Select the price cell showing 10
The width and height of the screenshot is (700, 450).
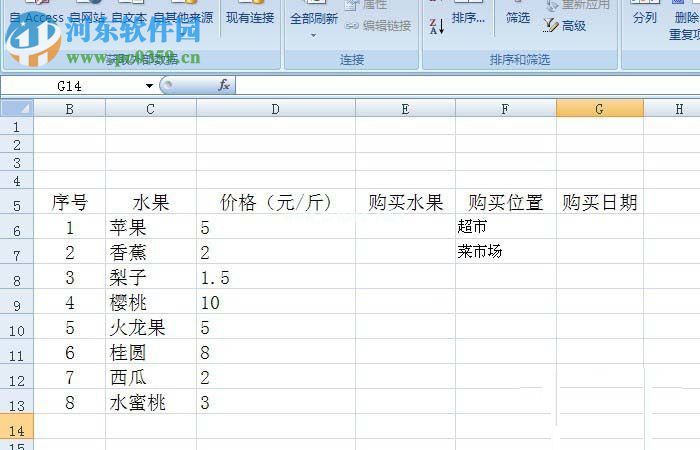pyautogui.click(x=276, y=302)
